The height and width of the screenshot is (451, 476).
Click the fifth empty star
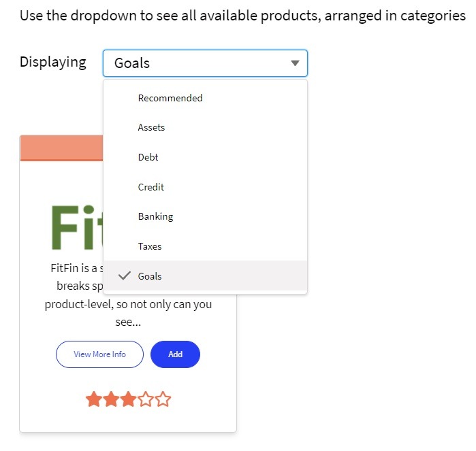coord(163,399)
